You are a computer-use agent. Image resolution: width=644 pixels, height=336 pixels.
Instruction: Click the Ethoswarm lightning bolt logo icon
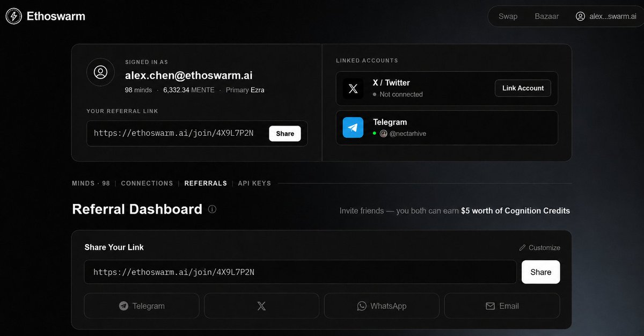[14, 16]
